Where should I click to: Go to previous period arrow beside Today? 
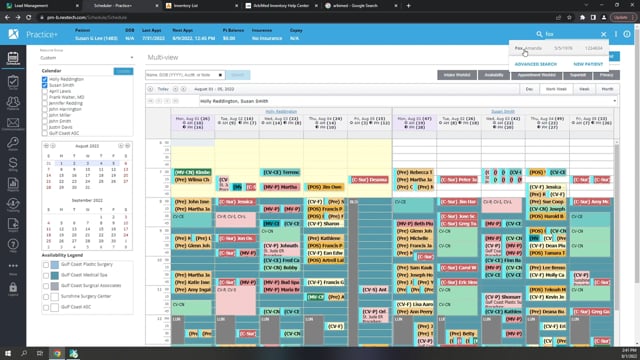[150, 89]
